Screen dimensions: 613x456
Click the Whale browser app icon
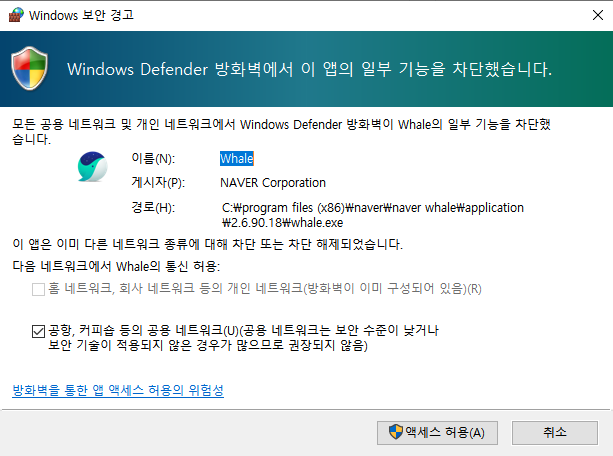(93, 167)
